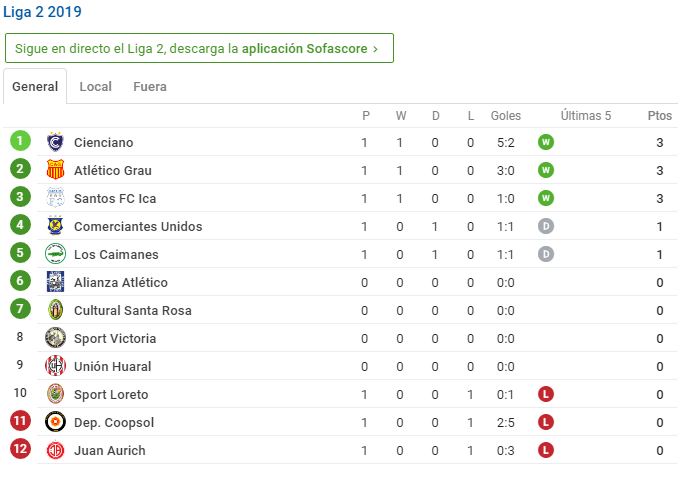This screenshot has width=695, height=486.
Task: Click the Unión Huaral club badge
Action: click(55, 366)
